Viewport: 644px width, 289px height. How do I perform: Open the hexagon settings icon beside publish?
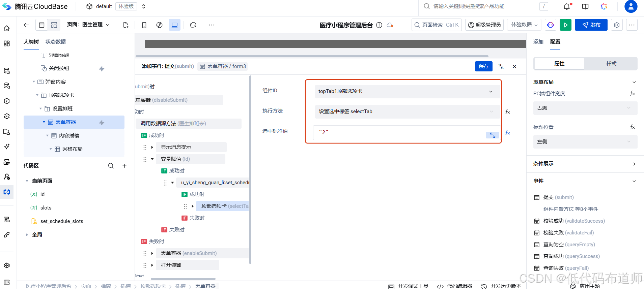[617, 25]
